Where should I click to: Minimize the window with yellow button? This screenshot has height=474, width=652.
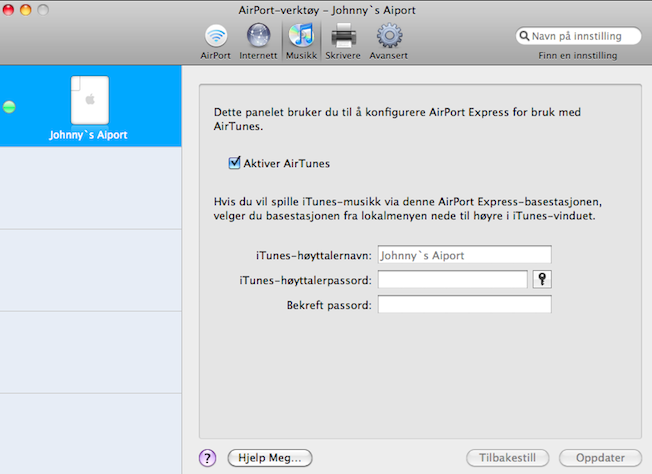[x=26, y=10]
